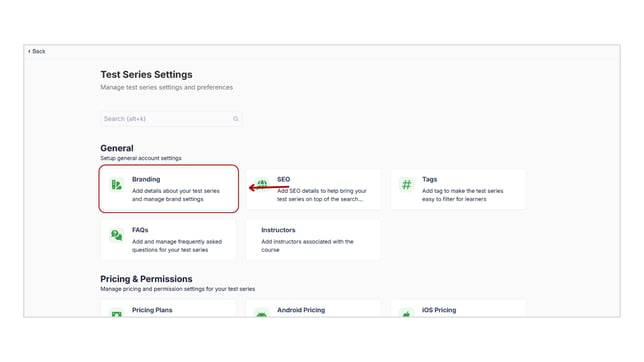Click the Tags hash icon
Image resolution: width=644 pixels, height=362 pixels.
(x=407, y=184)
